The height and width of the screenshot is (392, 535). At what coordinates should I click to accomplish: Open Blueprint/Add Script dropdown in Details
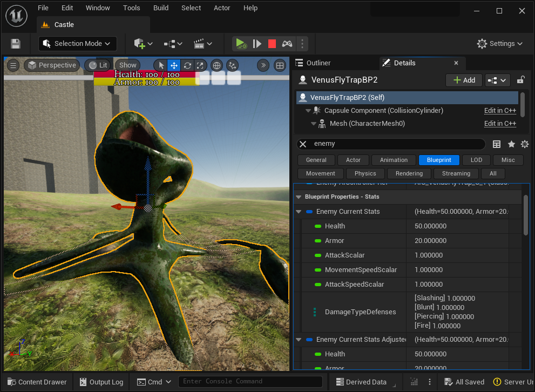click(497, 80)
